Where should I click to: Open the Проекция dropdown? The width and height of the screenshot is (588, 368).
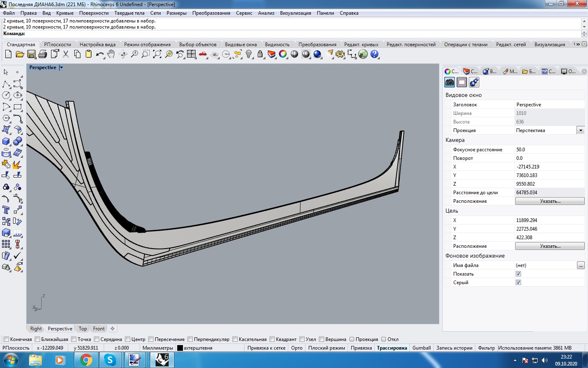pos(580,130)
